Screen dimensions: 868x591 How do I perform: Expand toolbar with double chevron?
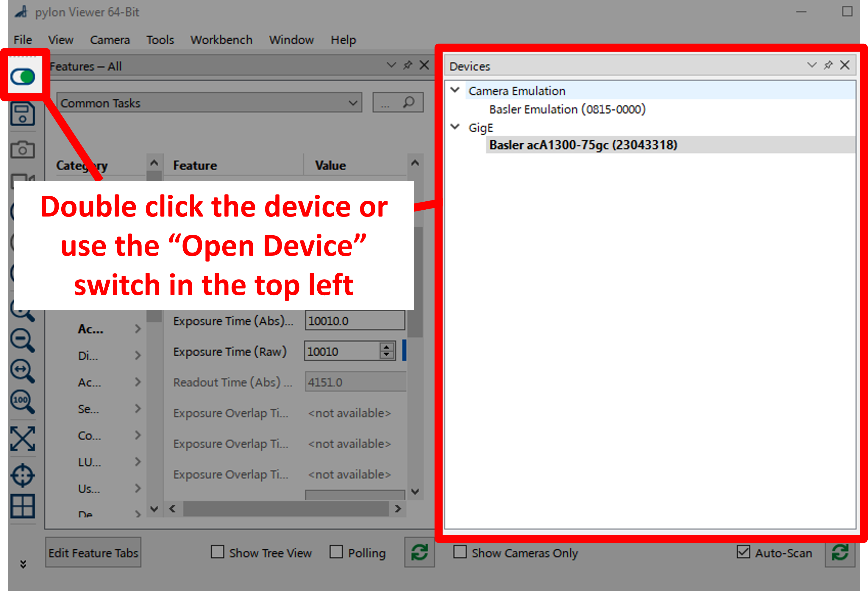(23, 564)
